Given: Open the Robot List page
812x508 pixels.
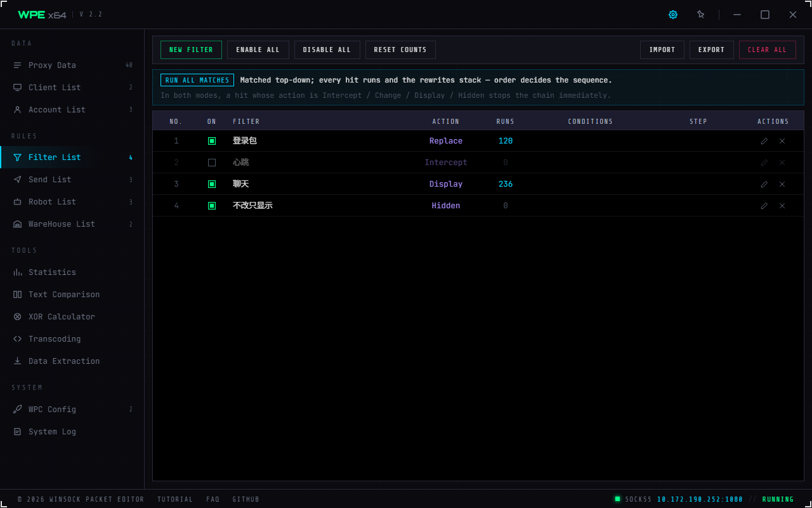Looking at the screenshot, I should tap(72, 202).
